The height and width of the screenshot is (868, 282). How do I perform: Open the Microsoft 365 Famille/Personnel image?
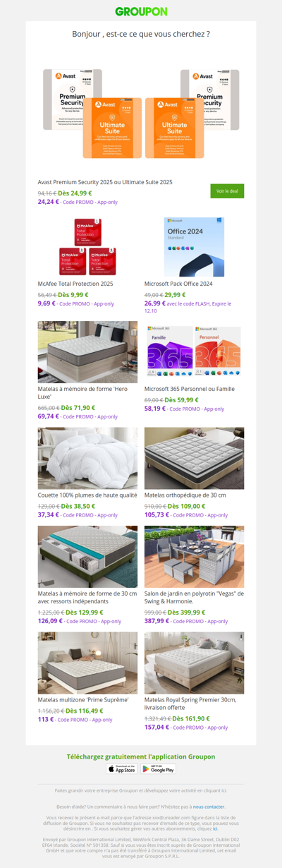click(x=195, y=351)
